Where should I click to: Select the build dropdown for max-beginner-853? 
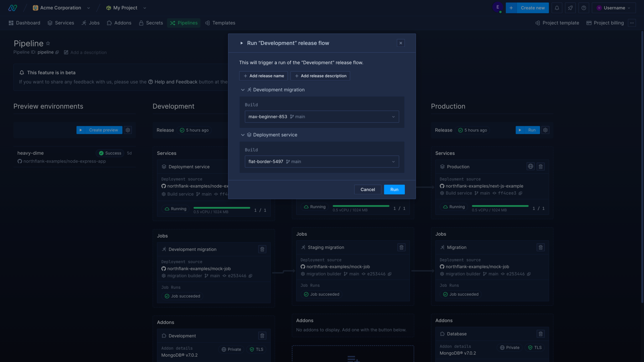(322, 117)
